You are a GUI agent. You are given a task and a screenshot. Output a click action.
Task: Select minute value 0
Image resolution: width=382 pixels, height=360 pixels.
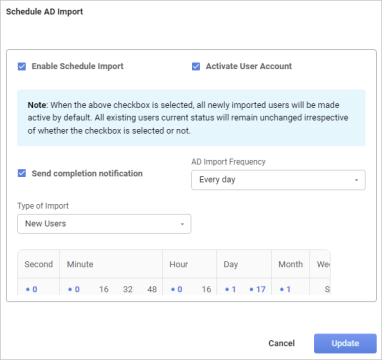tap(74, 289)
